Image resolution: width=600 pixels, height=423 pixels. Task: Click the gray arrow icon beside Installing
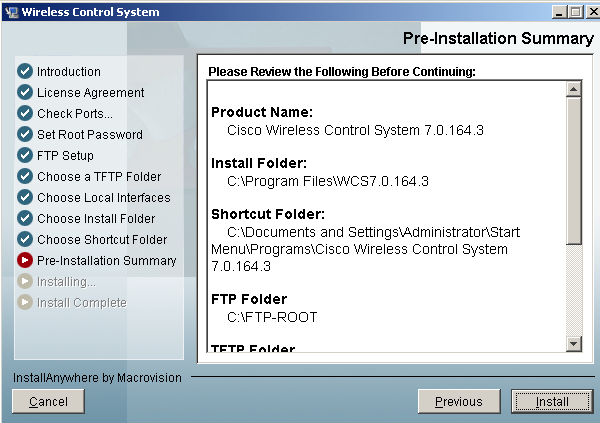tap(25, 282)
